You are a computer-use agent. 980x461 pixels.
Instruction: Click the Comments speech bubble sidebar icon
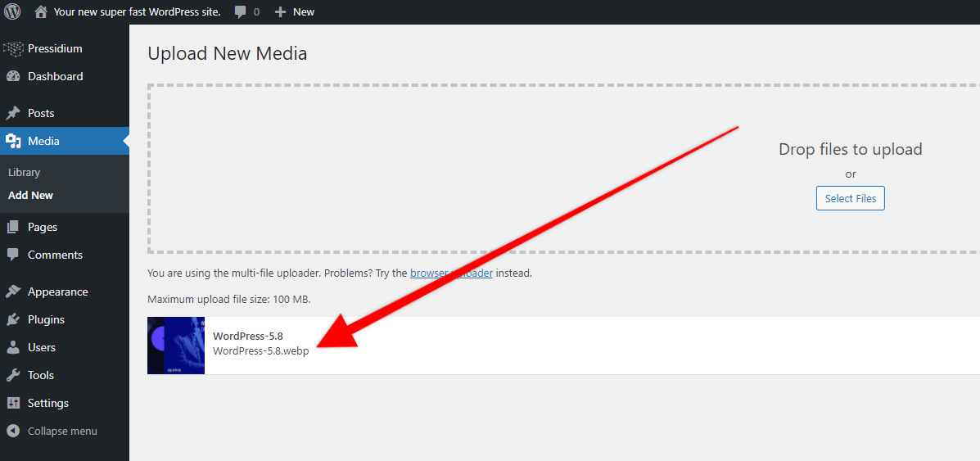click(x=13, y=255)
